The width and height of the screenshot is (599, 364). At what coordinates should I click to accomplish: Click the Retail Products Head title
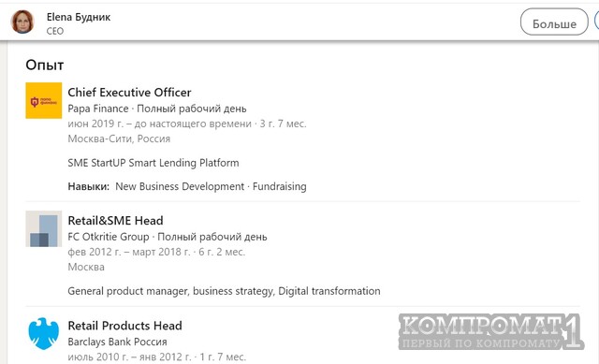click(x=124, y=326)
